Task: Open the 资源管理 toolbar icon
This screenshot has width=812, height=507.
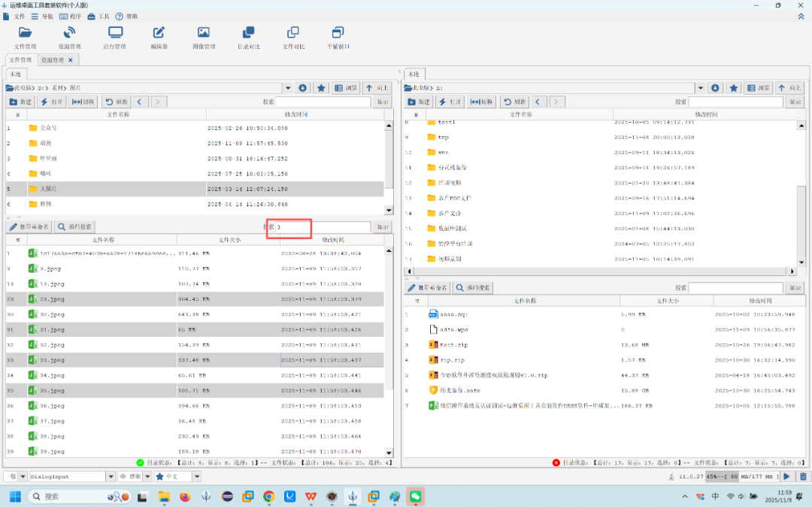Action: click(69, 38)
